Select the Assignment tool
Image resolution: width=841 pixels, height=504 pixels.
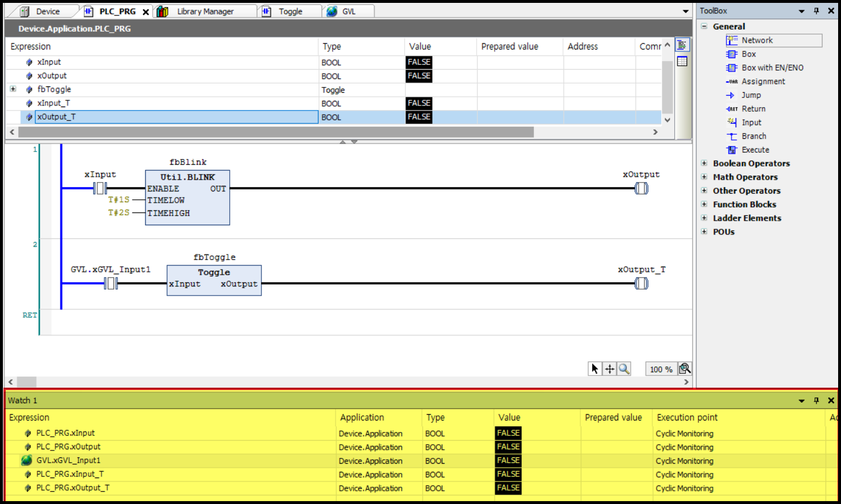click(x=755, y=82)
